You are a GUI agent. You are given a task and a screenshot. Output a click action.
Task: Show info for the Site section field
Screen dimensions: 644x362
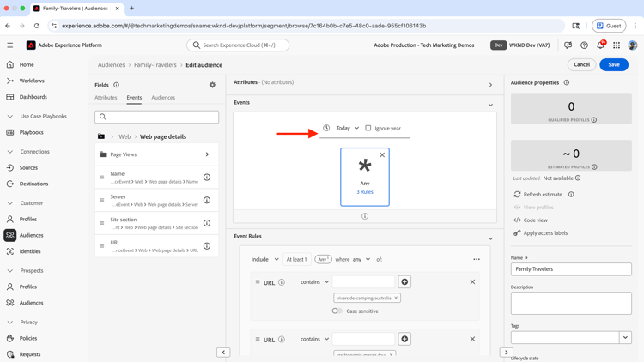(x=207, y=223)
